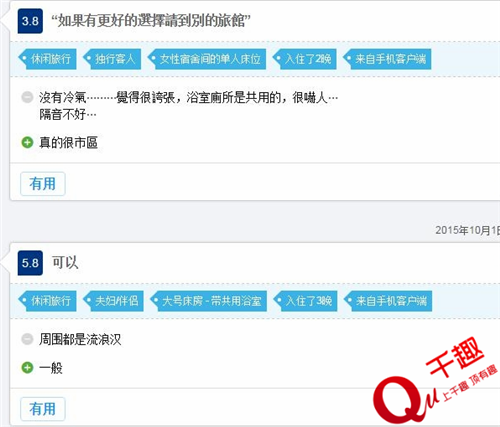The height and width of the screenshot is (427, 500).
Task: Click the 2015年10月 review date
Action: pos(467,230)
